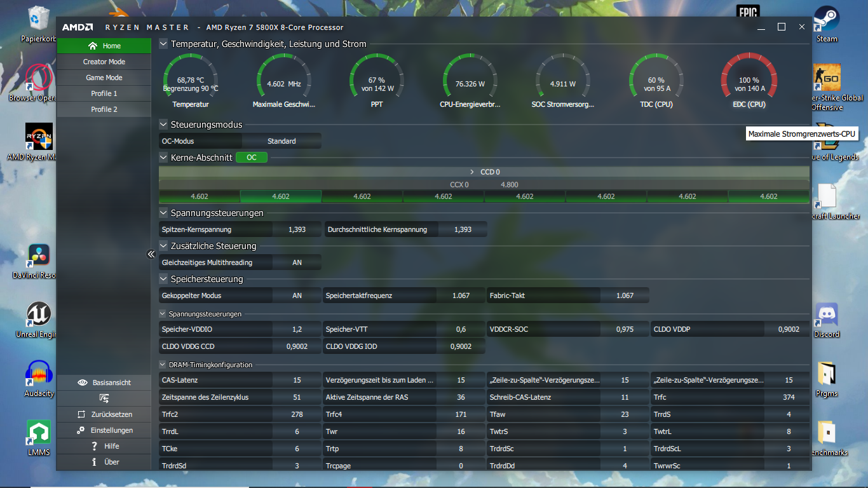This screenshot has height=488, width=868.
Task: Collapse the Zusätzliche Steuerung section
Action: (x=163, y=246)
